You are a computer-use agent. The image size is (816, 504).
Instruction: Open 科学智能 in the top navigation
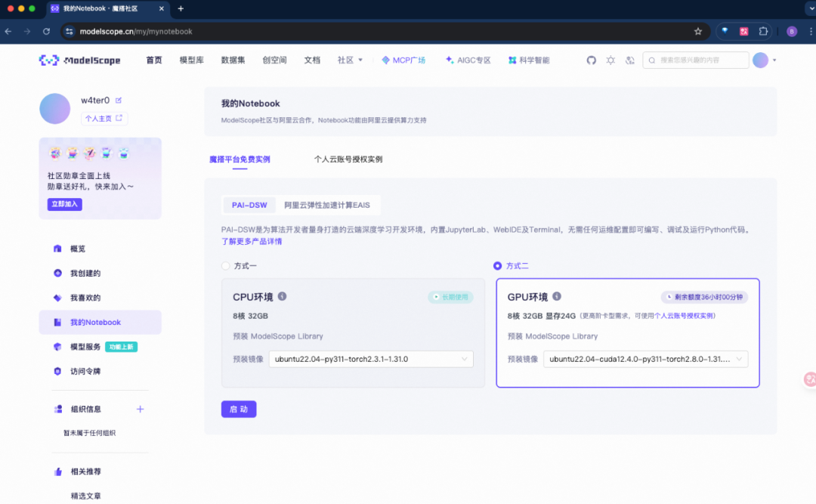click(529, 60)
